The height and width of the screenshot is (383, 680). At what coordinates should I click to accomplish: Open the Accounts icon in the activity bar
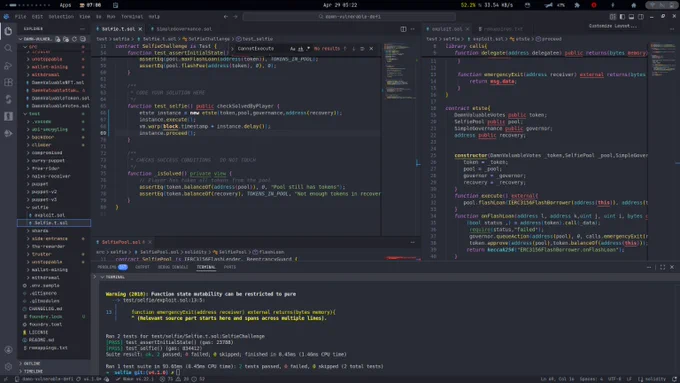point(8,350)
